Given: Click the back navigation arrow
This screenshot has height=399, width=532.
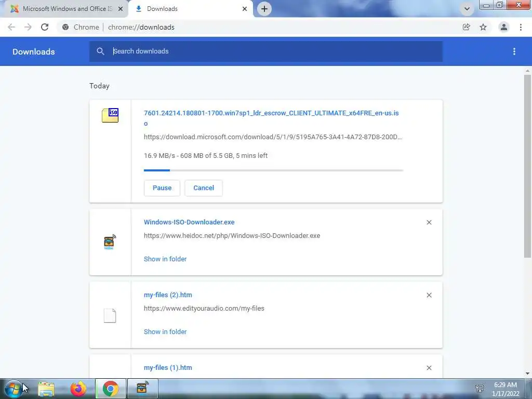Looking at the screenshot, I should 11,27.
